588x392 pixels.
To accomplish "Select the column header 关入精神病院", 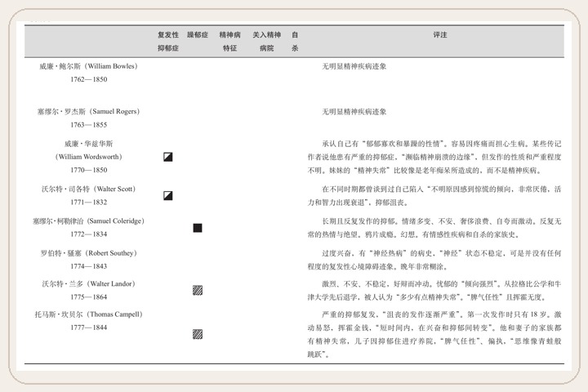I will tap(266, 42).
